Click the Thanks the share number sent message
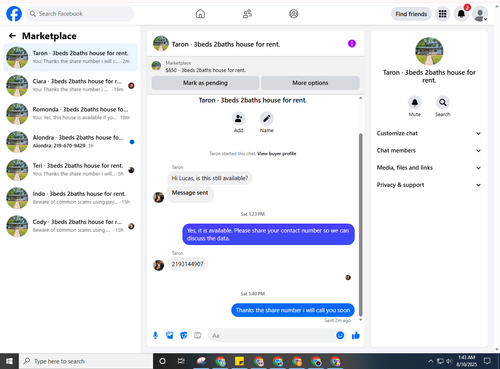Screen dimensions: 500x369 click(x=293, y=310)
